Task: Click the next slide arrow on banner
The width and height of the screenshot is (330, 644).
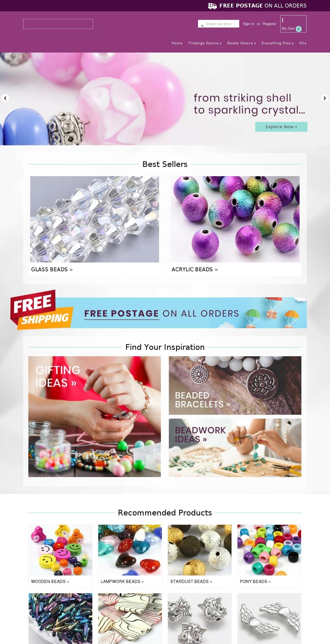Action: (324, 98)
